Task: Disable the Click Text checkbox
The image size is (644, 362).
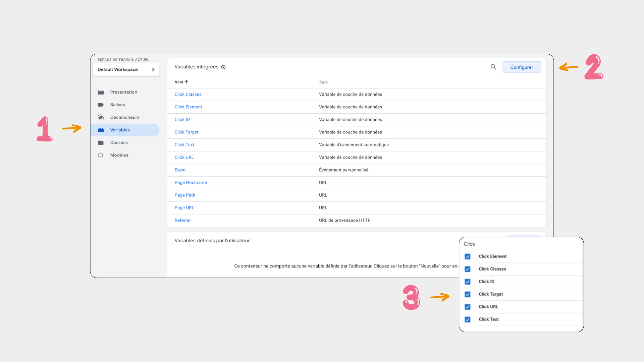Action: coord(468,319)
